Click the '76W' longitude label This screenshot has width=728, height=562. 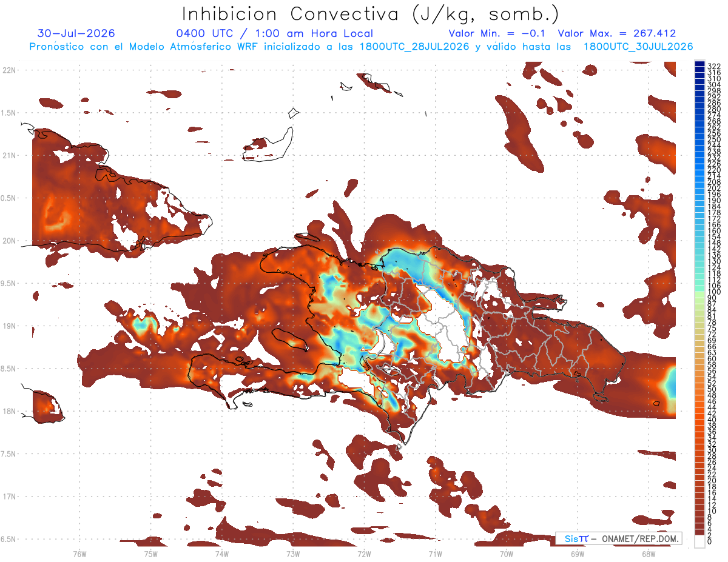(x=79, y=554)
